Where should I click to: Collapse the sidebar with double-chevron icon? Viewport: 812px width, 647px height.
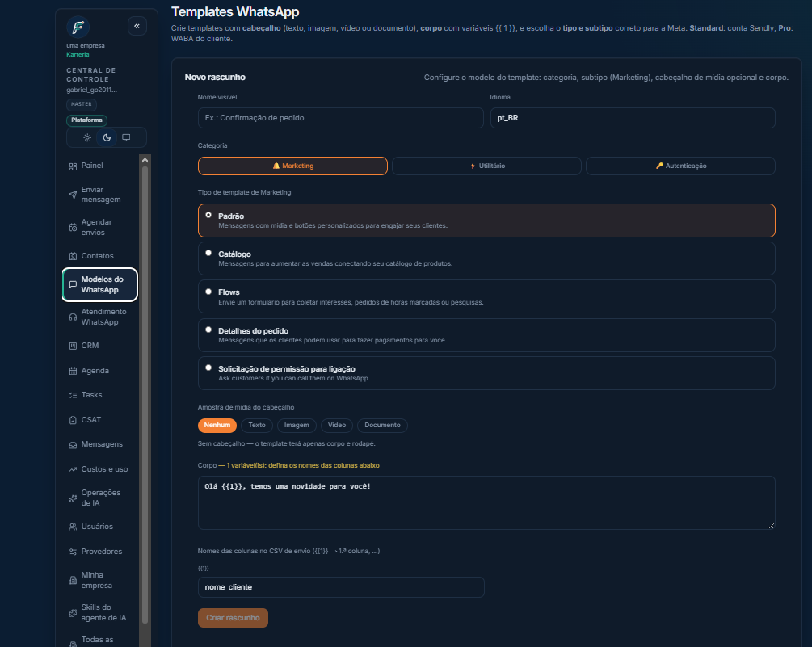tap(137, 26)
